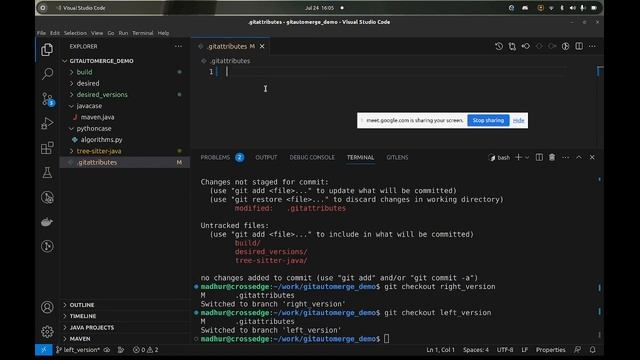The image size is (640, 360).
Task: Open editor more actions ellipsis
Action: [592, 46]
